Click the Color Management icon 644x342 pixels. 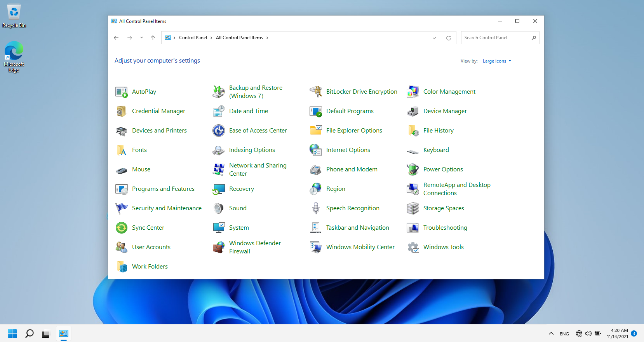click(x=413, y=92)
